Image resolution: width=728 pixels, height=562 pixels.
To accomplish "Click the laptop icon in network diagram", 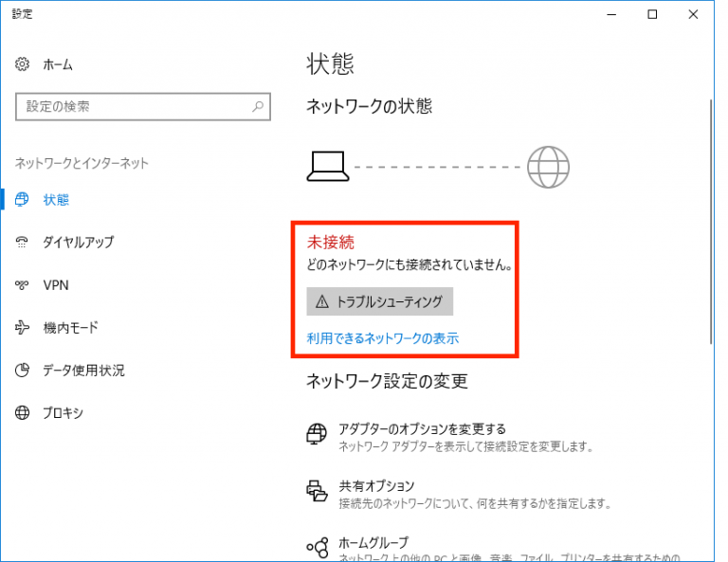I will pos(328,166).
